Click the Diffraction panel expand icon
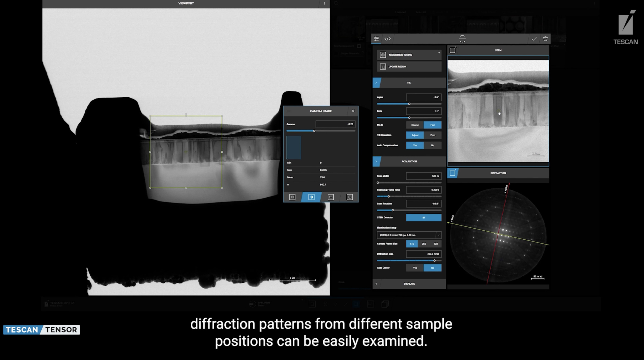The width and height of the screenshot is (644, 360). 452,173
